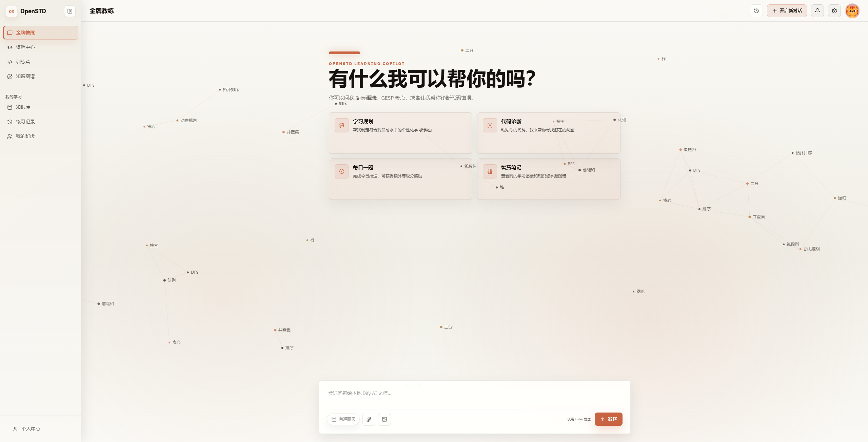Click the code brackets icon beside 训练营
868x442 pixels.
click(x=10, y=62)
